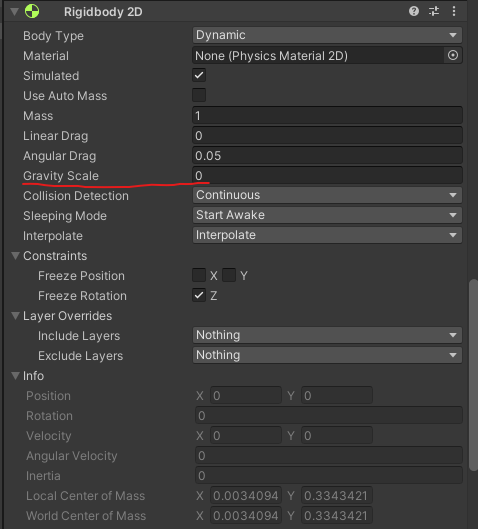Click the Linear Drag value field

327,135
